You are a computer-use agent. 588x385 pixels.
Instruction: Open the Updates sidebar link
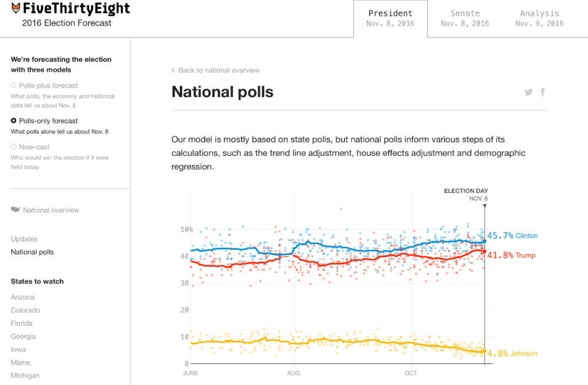24,239
